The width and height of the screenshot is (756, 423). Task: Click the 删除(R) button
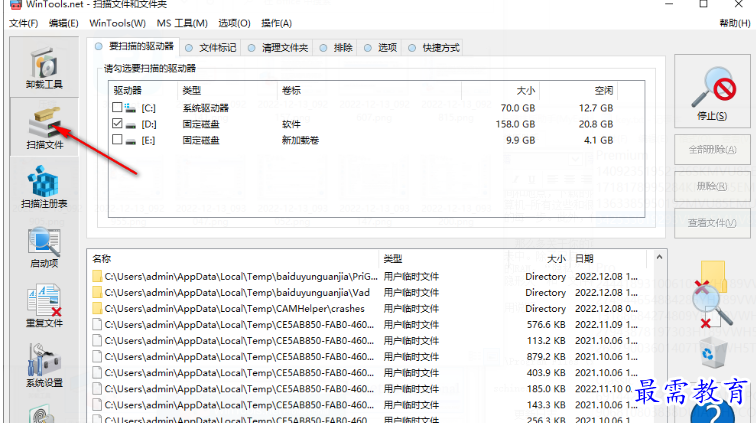point(712,186)
